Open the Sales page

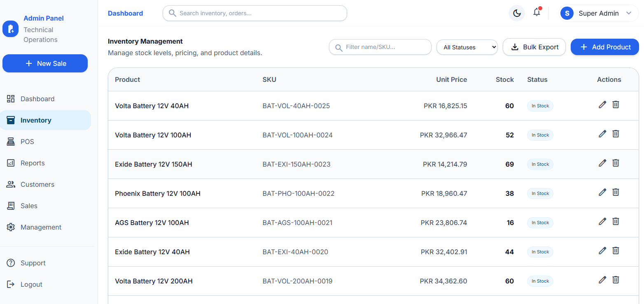[x=45, y=206]
